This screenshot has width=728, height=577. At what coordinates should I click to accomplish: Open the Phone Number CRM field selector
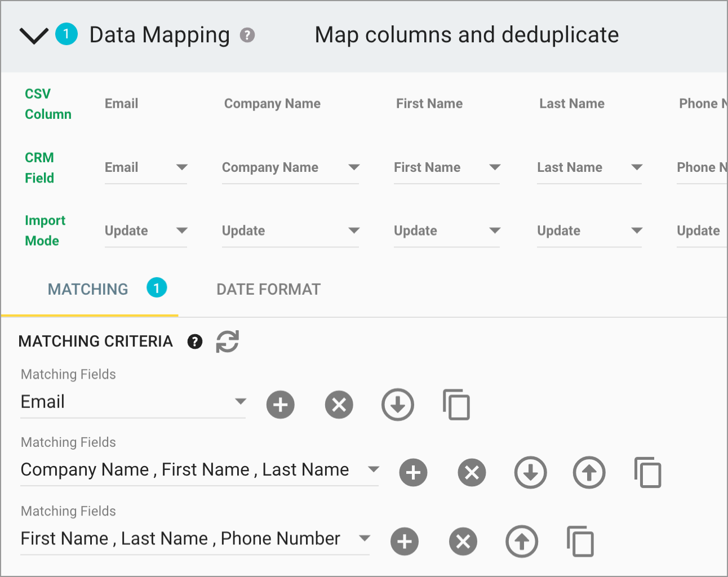click(x=702, y=167)
